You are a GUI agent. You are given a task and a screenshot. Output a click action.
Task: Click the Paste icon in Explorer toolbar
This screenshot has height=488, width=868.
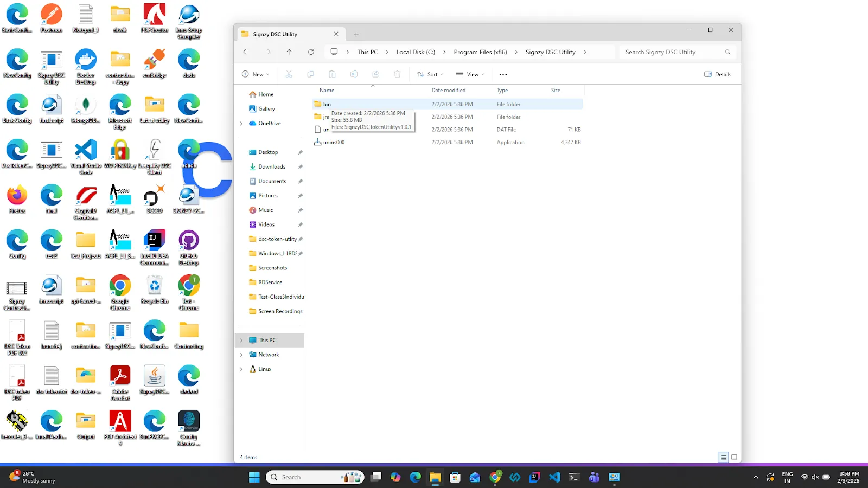pyautogui.click(x=332, y=74)
